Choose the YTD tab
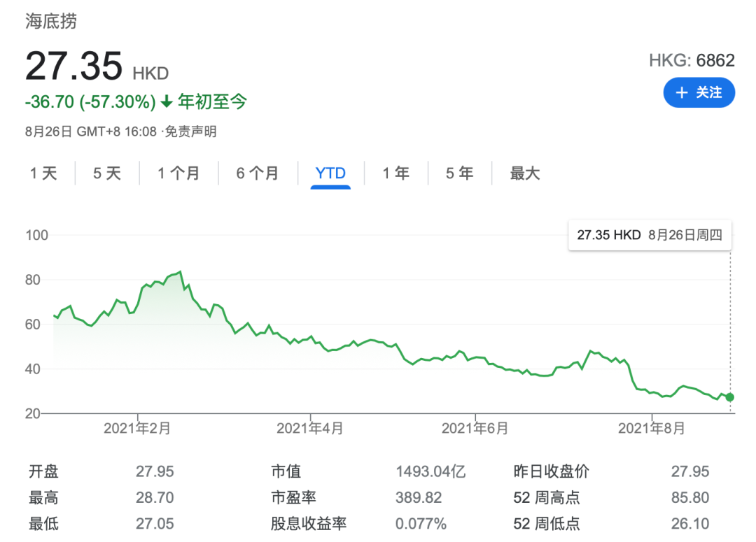 [330, 173]
